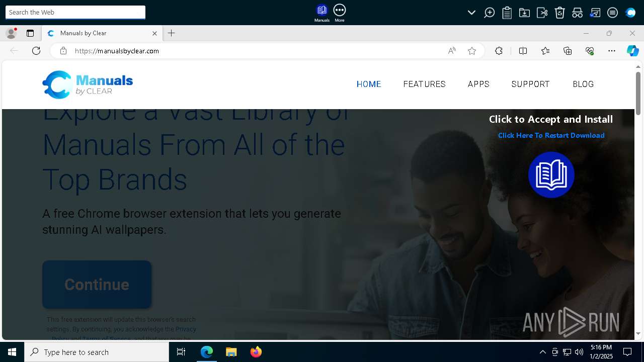644x362 pixels.
Task: Open the Privacy Policy link
Action: [186, 329]
